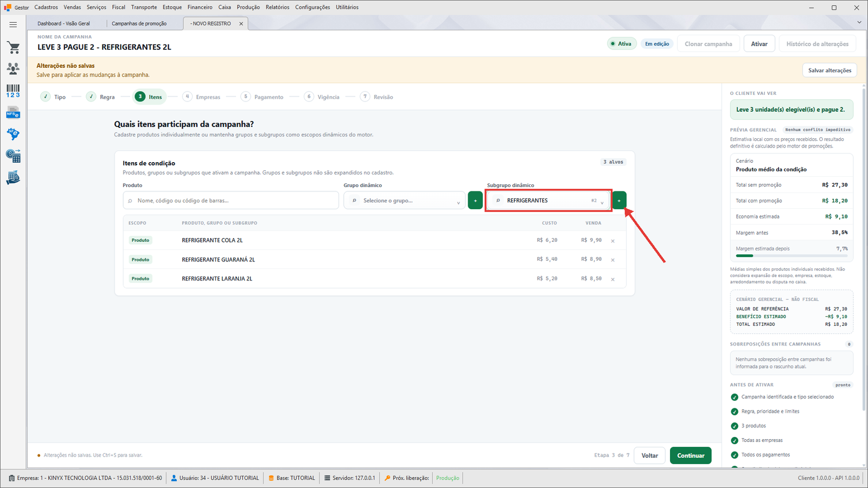Image resolution: width=868 pixels, height=488 pixels.
Task: Go to step 4 Empresas
Action: pos(201,97)
